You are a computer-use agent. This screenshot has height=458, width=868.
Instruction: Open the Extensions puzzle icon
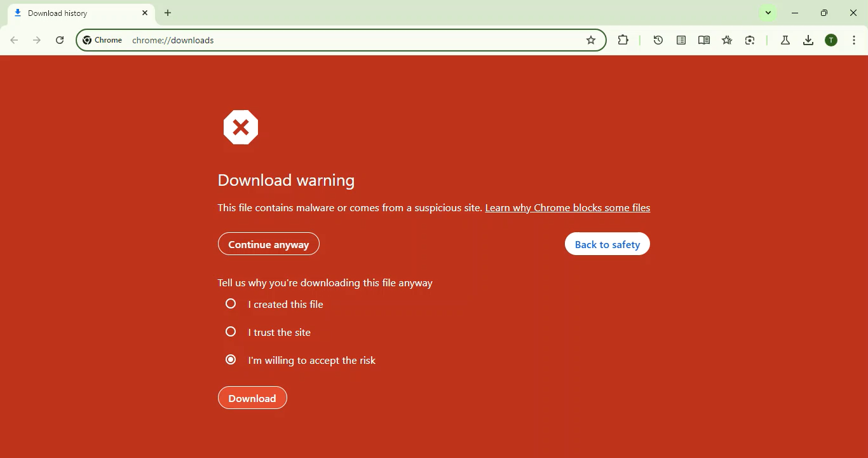623,40
